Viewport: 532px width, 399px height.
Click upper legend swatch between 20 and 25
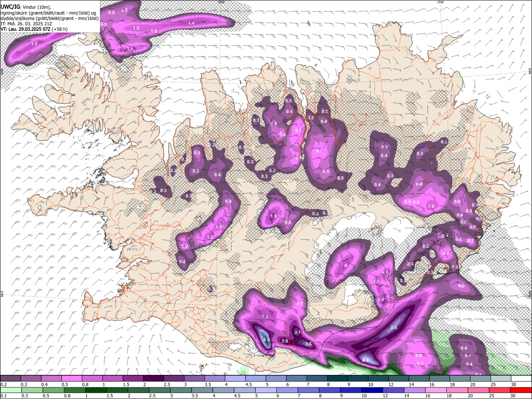pos(480,378)
